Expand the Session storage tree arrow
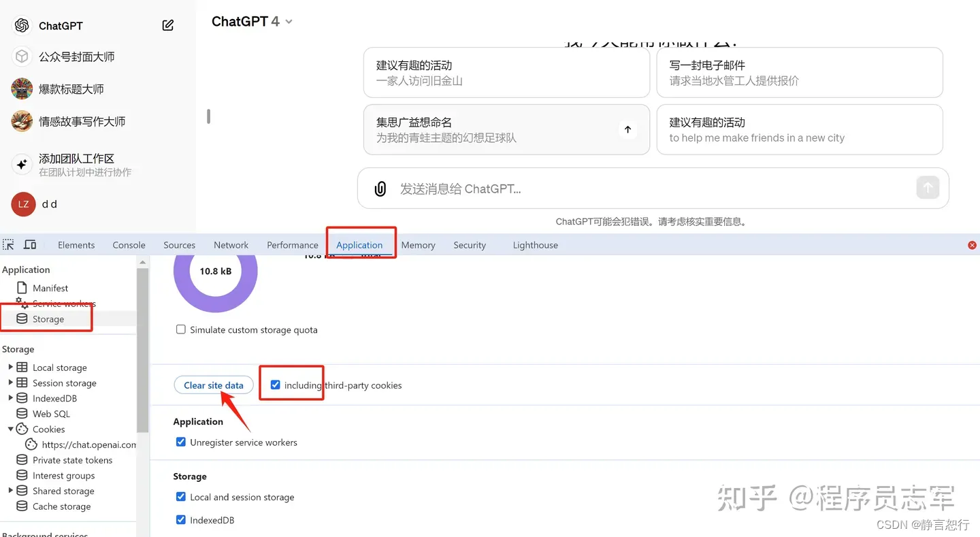The image size is (980, 537). click(x=10, y=383)
